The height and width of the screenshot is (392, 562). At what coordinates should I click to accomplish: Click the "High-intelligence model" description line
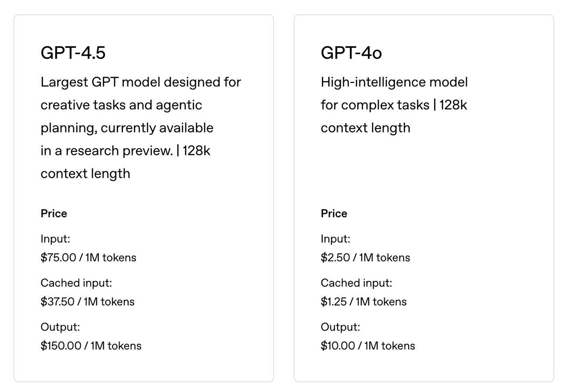[x=394, y=82]
